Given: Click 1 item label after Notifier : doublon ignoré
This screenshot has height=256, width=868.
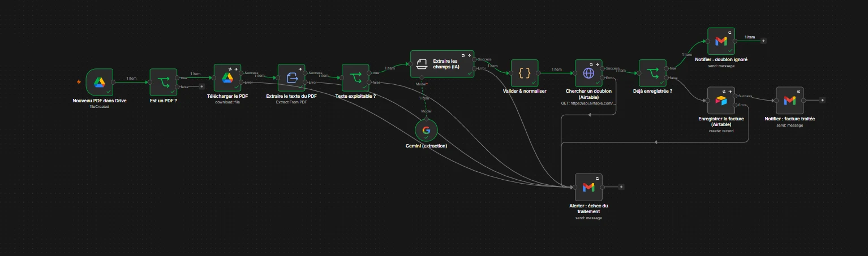Looking at the screenshot, I should tap(750, 37).
